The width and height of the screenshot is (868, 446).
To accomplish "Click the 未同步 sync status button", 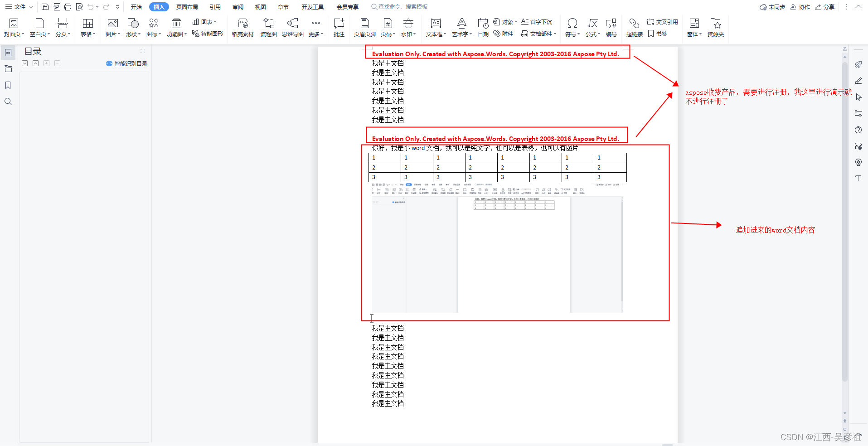I will [772, 7].
